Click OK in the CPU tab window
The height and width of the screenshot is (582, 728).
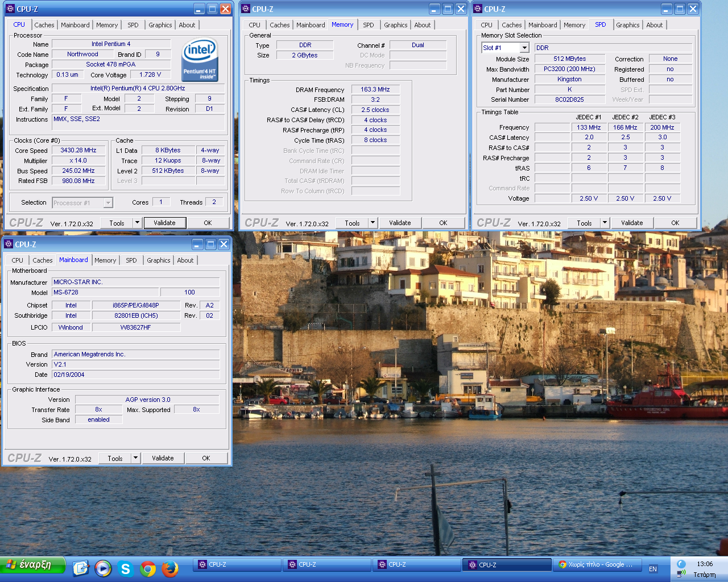208,223
